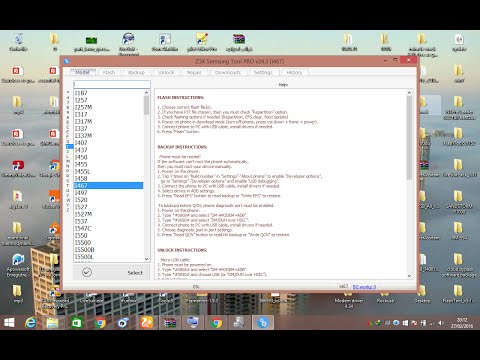Viewport: 480px width, 360px height.
Task: Select model I337M from the list
Action: coord(108,136)
